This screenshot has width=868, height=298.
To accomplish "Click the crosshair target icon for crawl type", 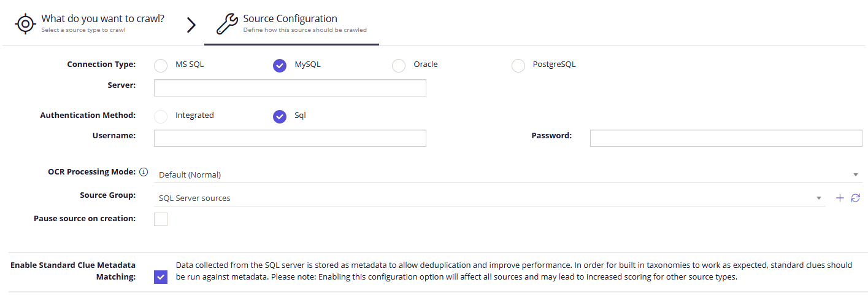I will [25, 24].
